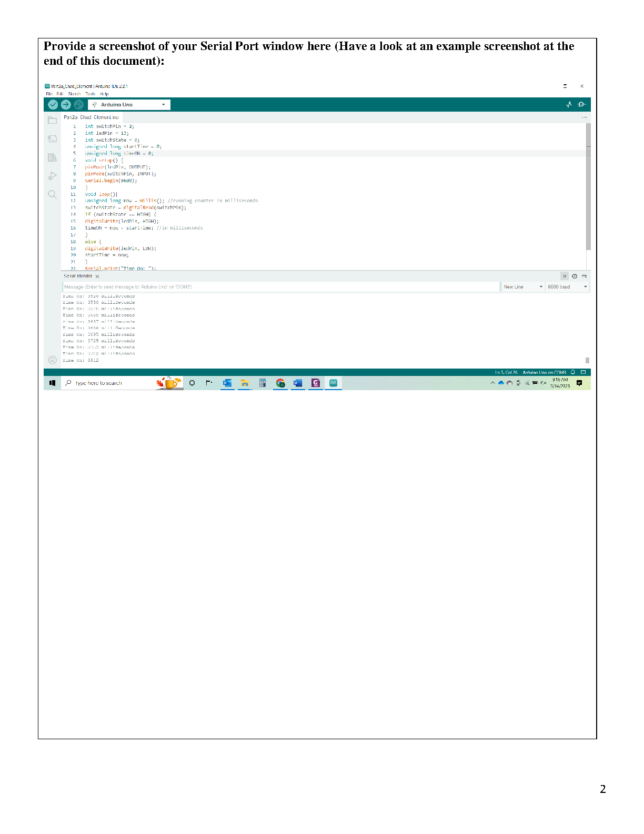This screenshot has height=834, width=644.
Task: Open the Debug panel from sidebar
Action: click(52, 176)
